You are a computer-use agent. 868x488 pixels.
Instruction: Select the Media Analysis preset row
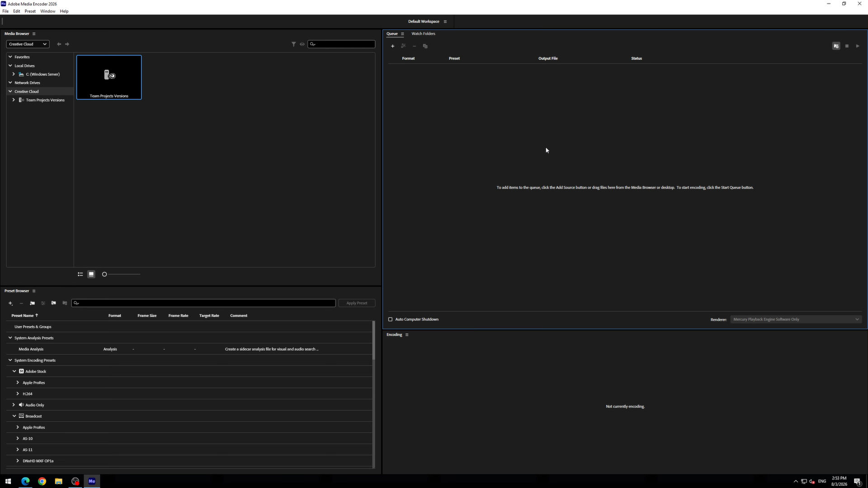click(x=189, y=349)
